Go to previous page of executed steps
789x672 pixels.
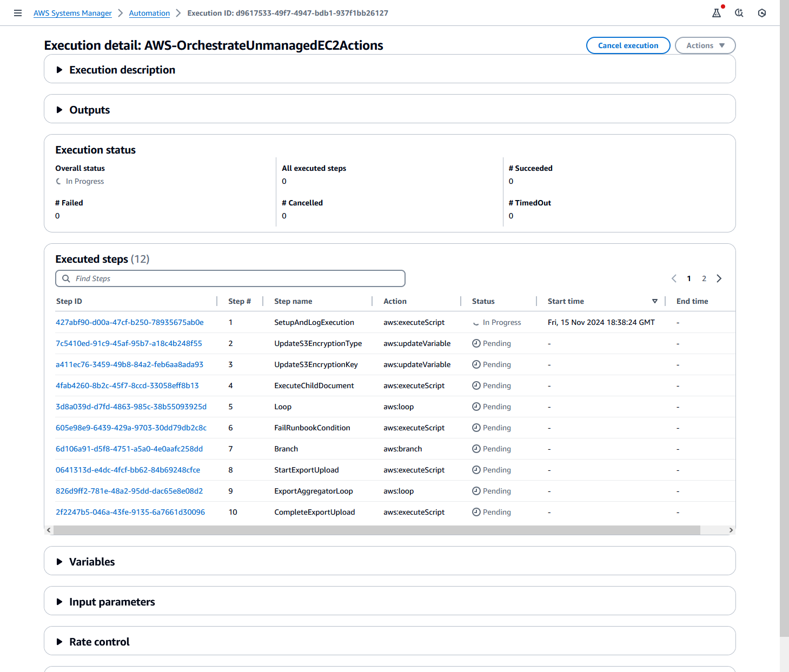[674, 278]
